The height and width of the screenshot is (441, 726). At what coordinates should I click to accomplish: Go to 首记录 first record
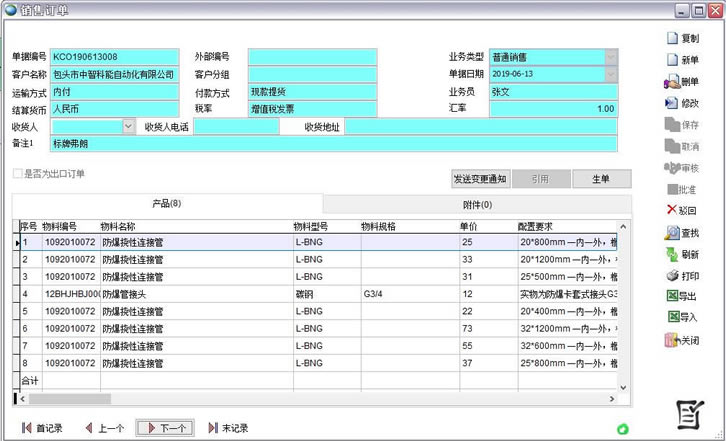click(x=42, y=428)
